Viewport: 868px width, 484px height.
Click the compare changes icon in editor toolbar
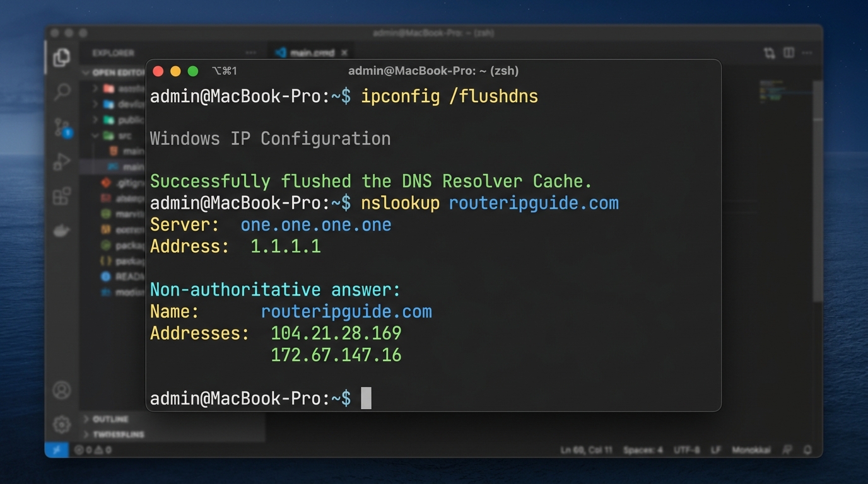769,53
